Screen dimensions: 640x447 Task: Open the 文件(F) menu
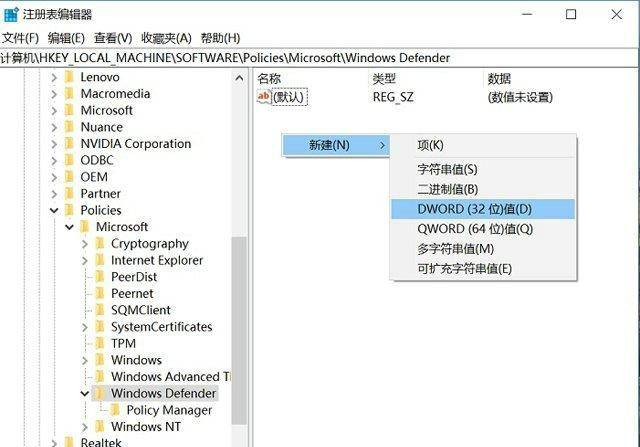tap(20, 38)
